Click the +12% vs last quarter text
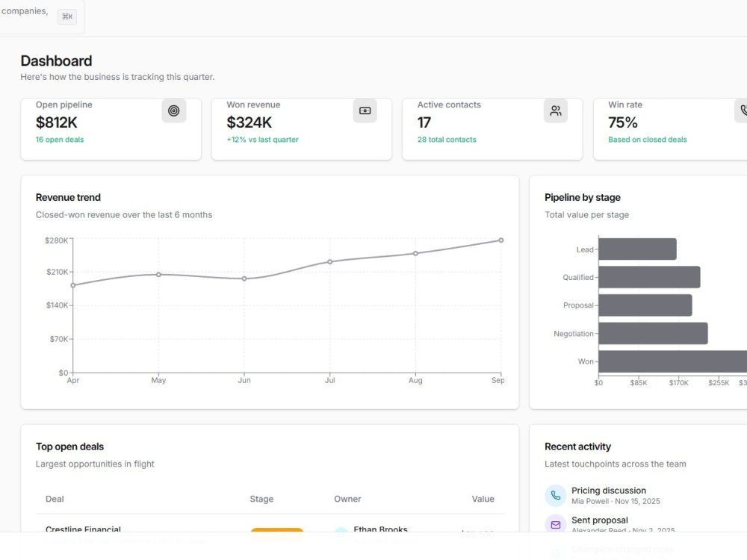Screen dimensions: 747x560 click(262, 140)
